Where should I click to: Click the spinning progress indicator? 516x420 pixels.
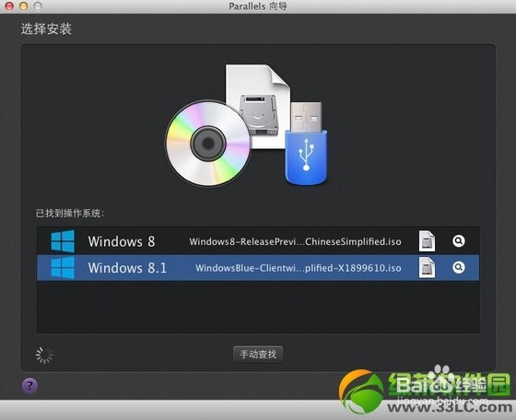(44, 356)
